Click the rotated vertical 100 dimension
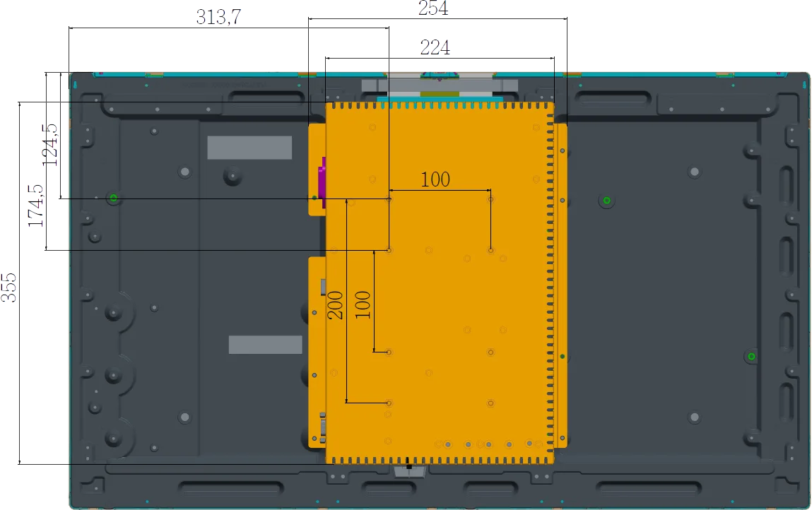812x510 pixels. tap(363, 304)
